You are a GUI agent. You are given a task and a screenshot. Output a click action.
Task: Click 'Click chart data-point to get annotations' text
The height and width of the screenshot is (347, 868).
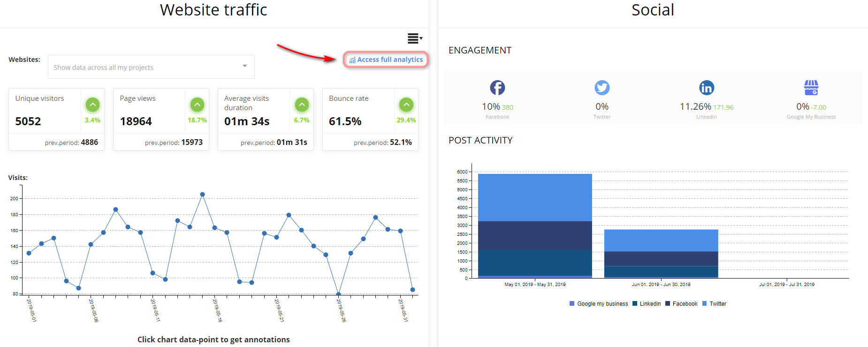point(213,339)
